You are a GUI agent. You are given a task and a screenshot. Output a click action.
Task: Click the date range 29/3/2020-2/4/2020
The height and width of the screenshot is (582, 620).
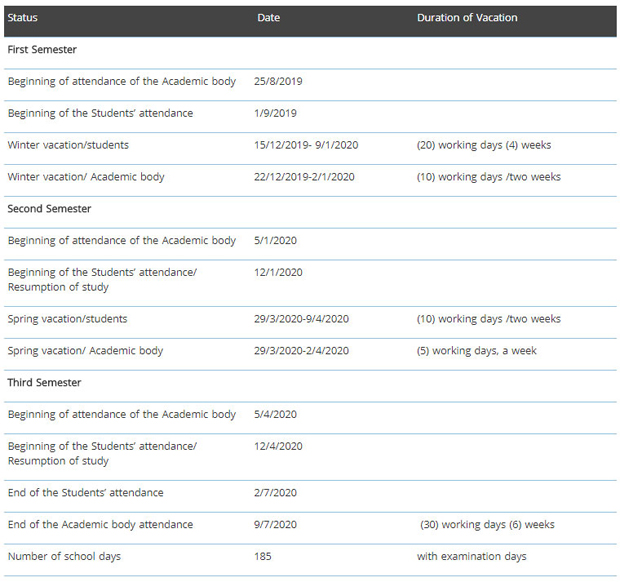301,351
